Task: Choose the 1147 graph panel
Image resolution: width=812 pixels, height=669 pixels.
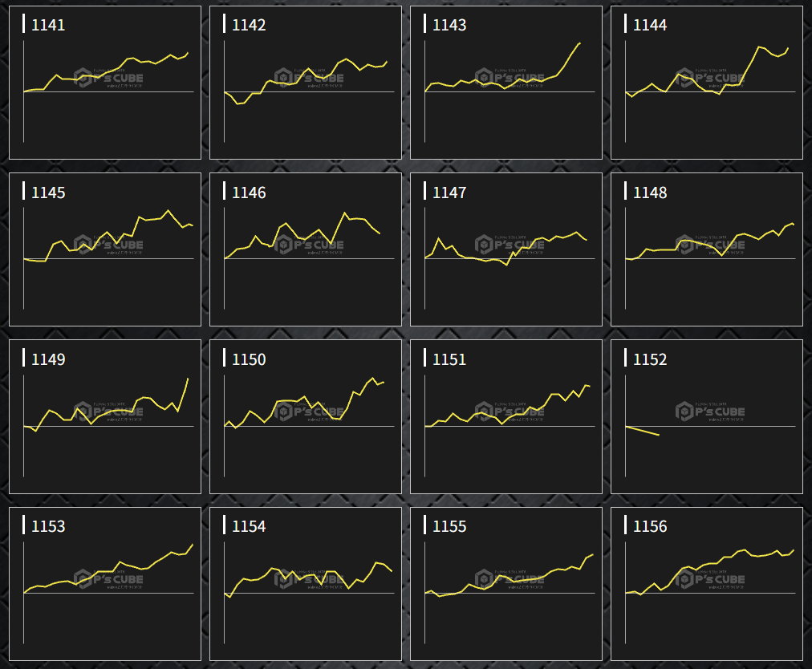Action: (506, 249)
